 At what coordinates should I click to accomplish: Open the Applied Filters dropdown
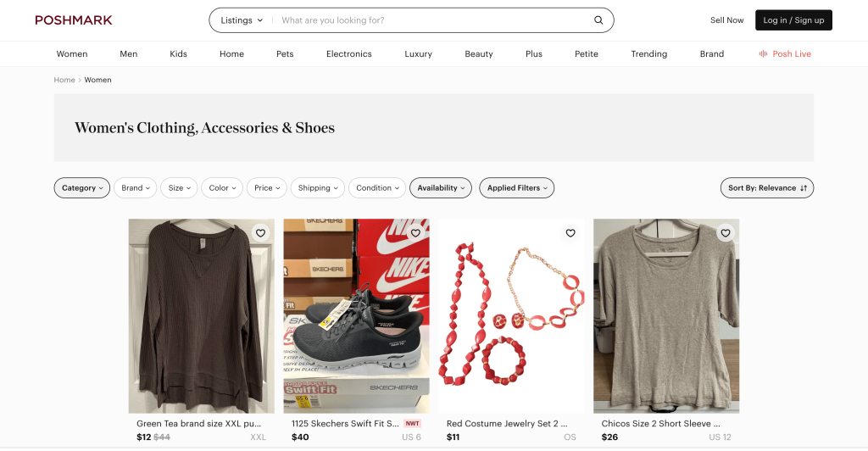[x=516, y=187]
